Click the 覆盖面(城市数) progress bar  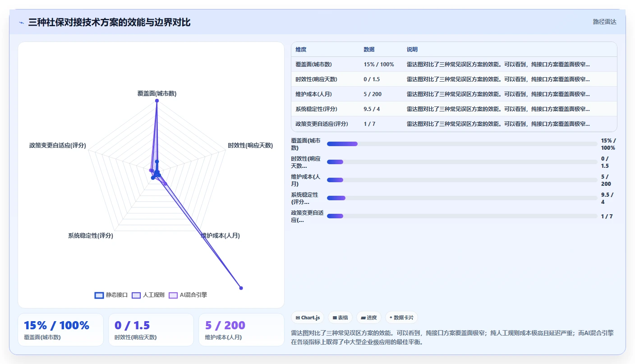[462, 144]
